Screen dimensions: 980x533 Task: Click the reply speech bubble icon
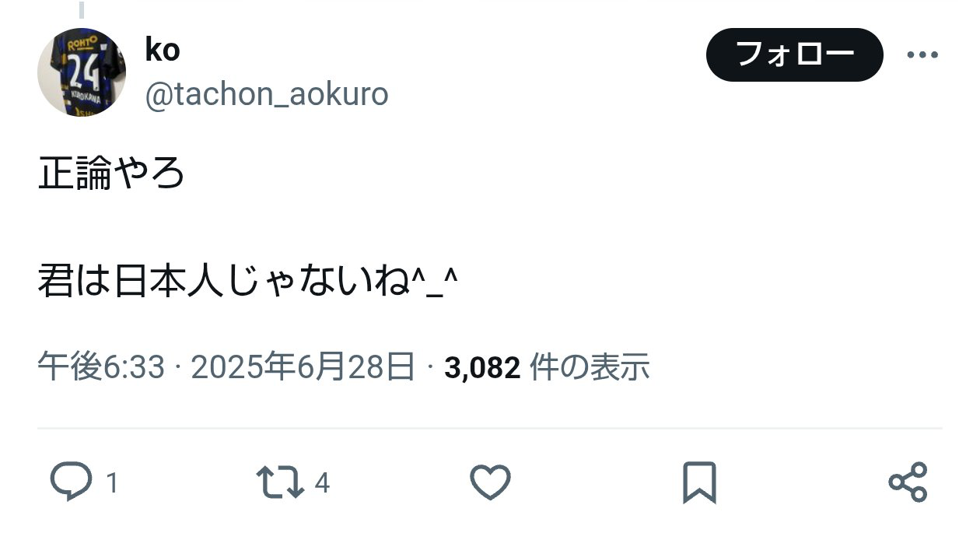tap(71, 482)
